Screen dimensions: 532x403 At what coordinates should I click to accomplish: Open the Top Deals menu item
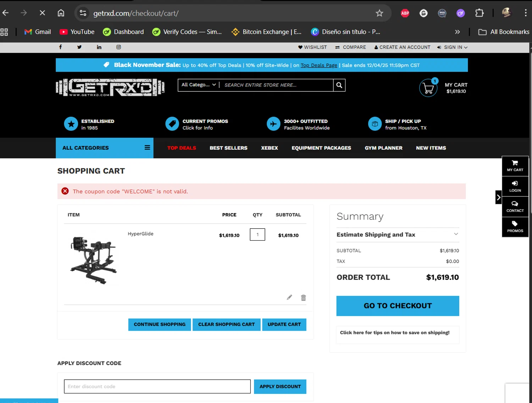pyautogui.click(x=182, y=148)
